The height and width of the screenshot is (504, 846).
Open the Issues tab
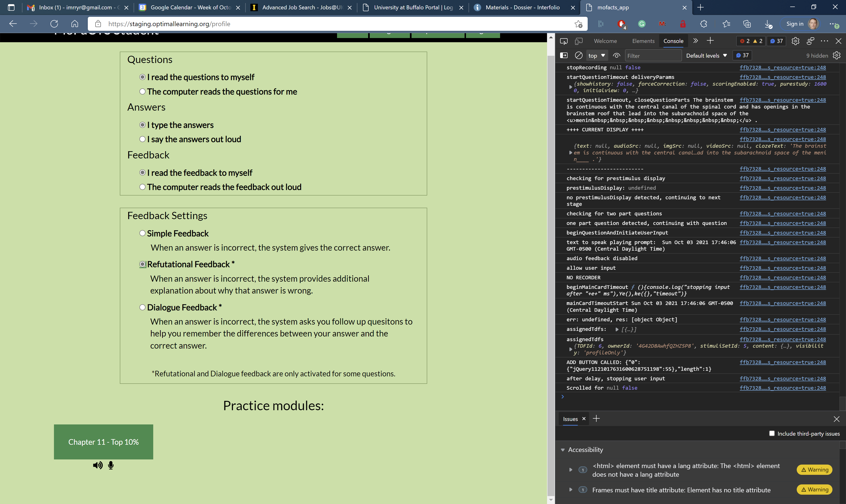[x=570, y=419]
